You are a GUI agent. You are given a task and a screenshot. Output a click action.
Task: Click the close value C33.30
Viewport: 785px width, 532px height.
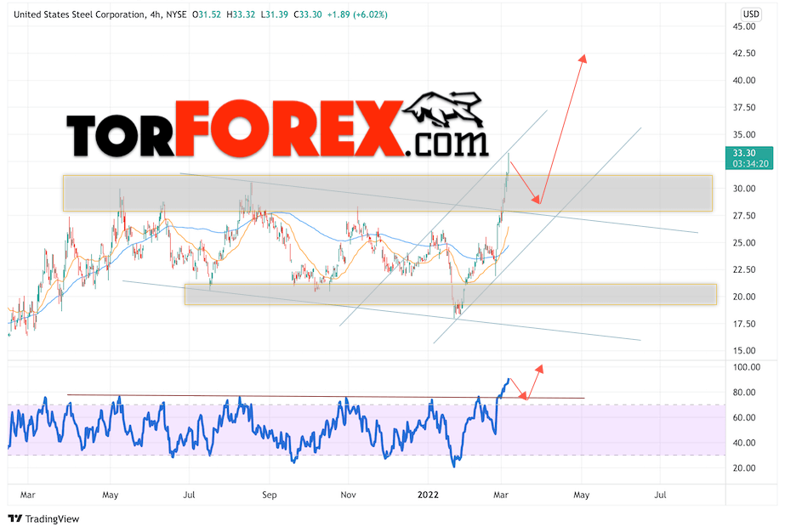[308, 14]
